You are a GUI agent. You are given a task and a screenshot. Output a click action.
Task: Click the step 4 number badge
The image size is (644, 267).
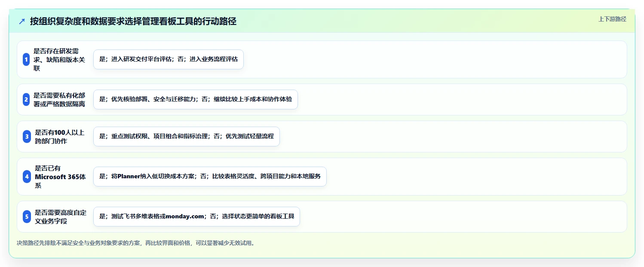coord(27,177)
